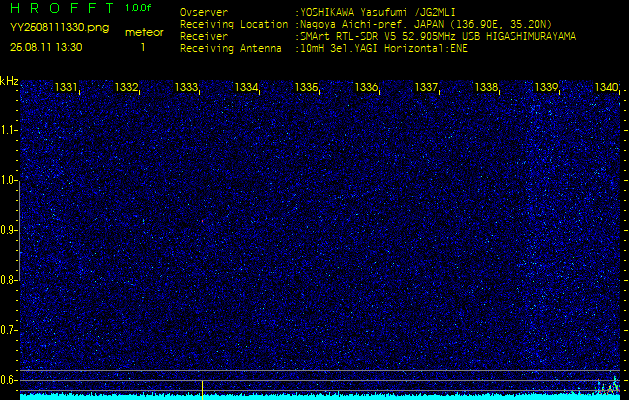Click the HROFFT program title
629x400 pixels.
click(62, 8)
